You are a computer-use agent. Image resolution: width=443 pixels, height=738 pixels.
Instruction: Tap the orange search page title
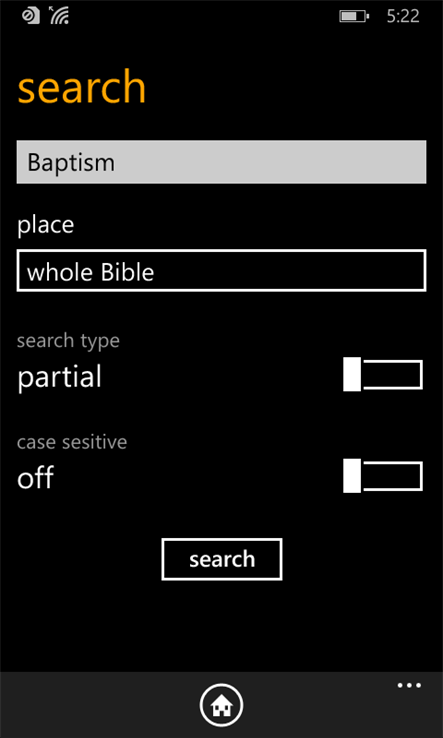pyautogui.click(x=81, y=88)
